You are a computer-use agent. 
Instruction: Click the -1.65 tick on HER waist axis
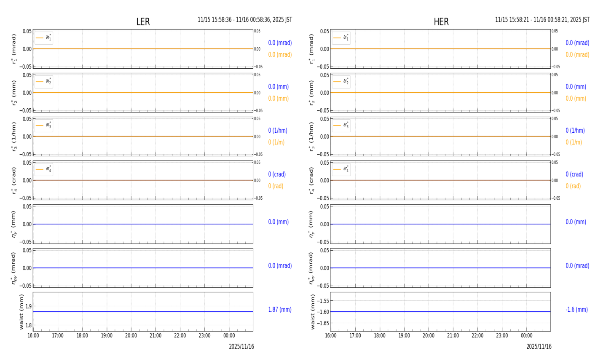323,323
